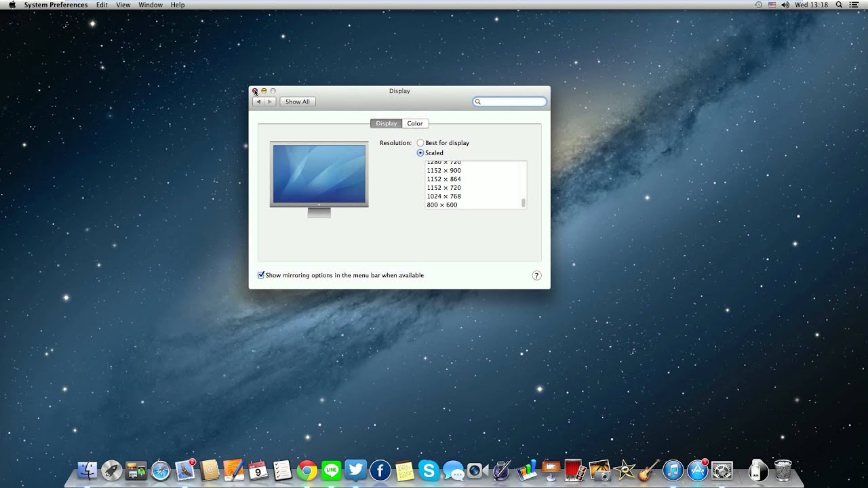This screenshot has height=488, width=868.
Task: Open Launchpad rocket icon in Dock
Action: (x=111, y=470)
